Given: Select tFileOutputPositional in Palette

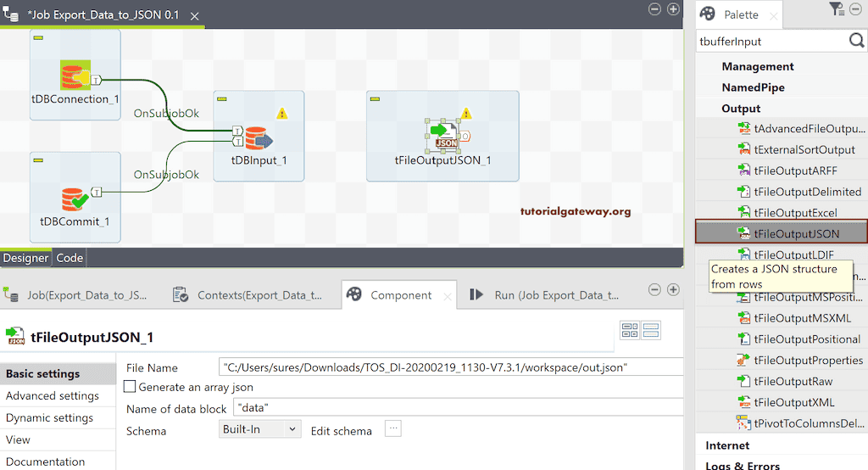Looking at the screenshot, I should pos(798,339).
